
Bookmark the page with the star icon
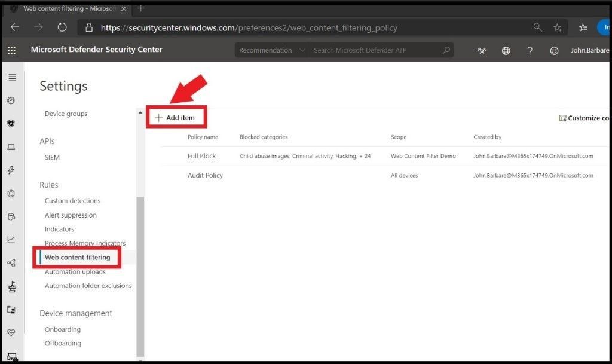(x=558, y=27)
